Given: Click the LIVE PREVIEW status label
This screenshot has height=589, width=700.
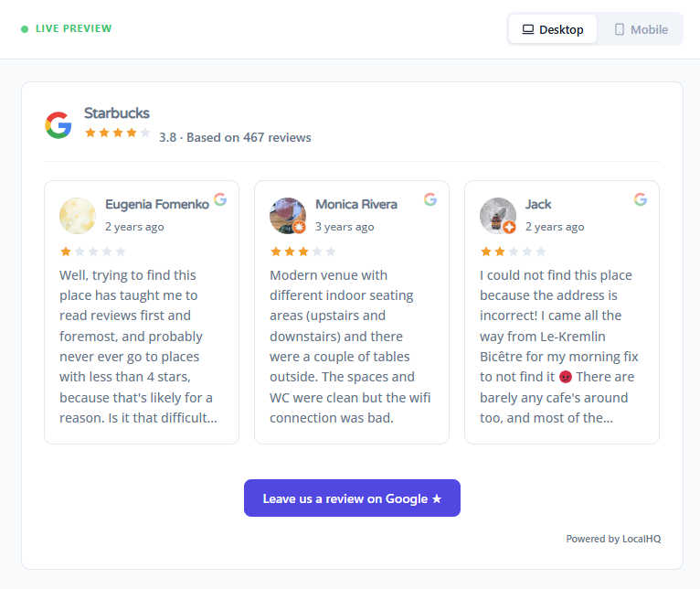Looking at the screenshot, I should [x=74, y=28].
